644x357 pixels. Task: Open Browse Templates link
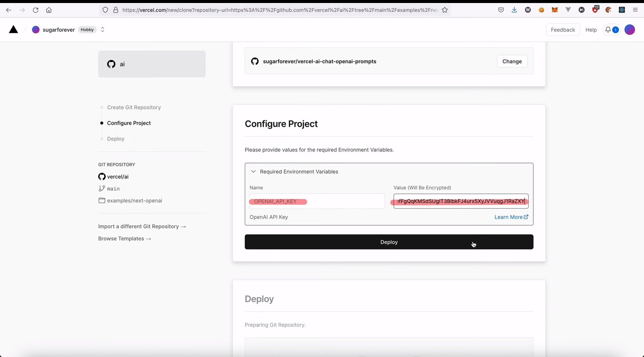124,238
